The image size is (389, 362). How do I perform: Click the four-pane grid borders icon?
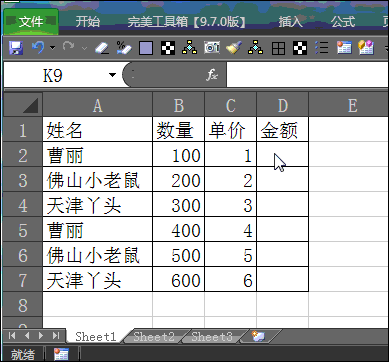click(278, 49)
